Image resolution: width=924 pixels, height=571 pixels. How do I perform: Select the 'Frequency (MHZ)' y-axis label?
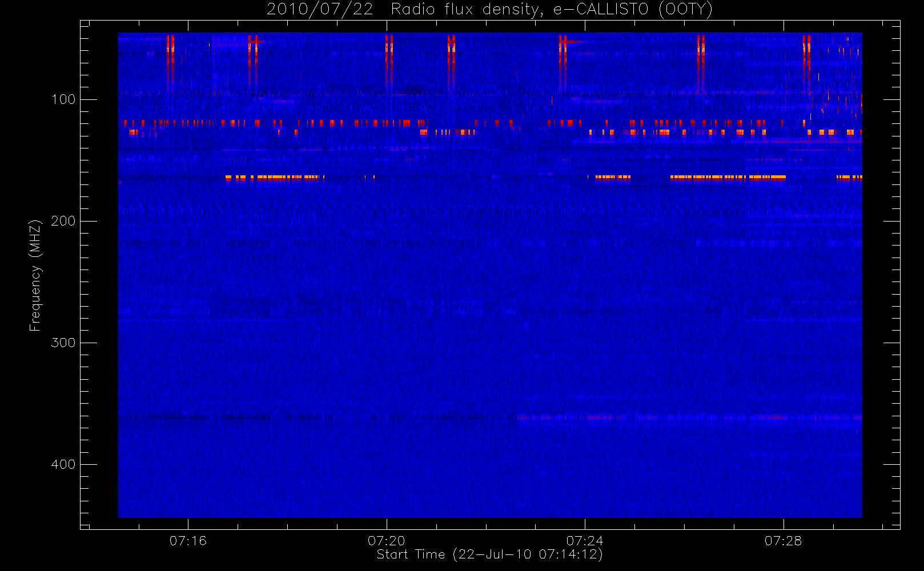click(35, 275)
